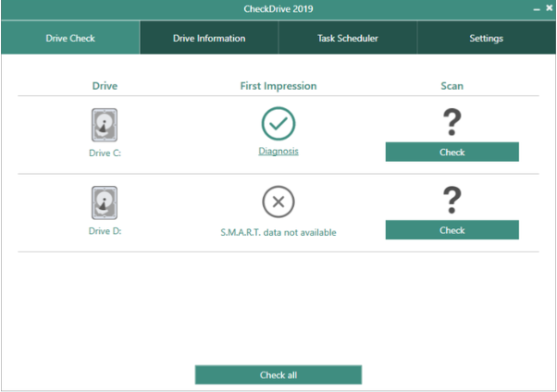Viewport: 557px width, 392px height.
Task: Click the Drive D hard disk icon
Action: pyautogui.click(x=105, y=202)
